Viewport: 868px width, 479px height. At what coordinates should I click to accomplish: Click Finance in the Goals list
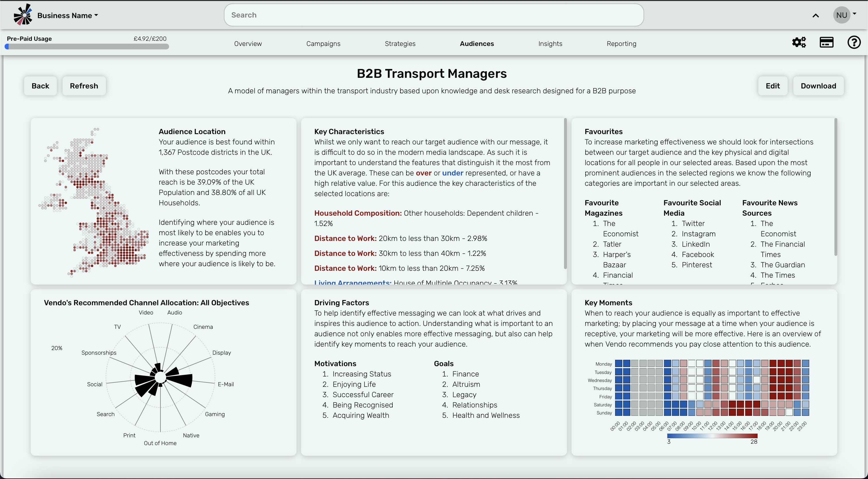pos(465,374)
